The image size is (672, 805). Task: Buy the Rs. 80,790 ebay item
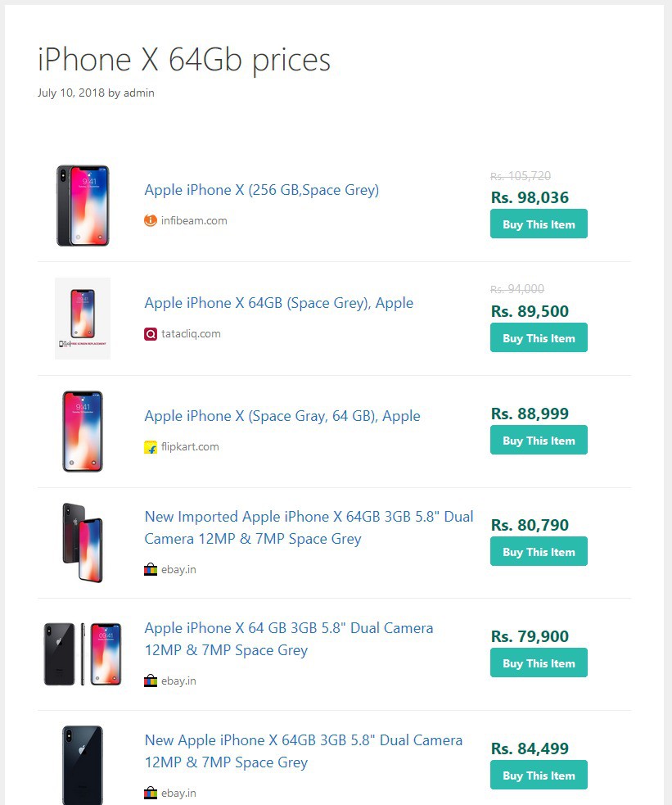(x=539, y=552)
